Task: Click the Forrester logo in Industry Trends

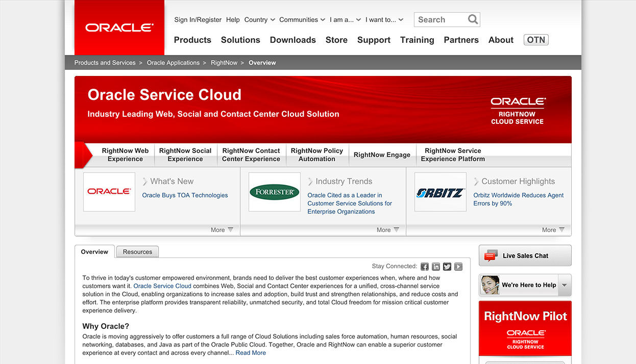Action: (x=274, y=192)
